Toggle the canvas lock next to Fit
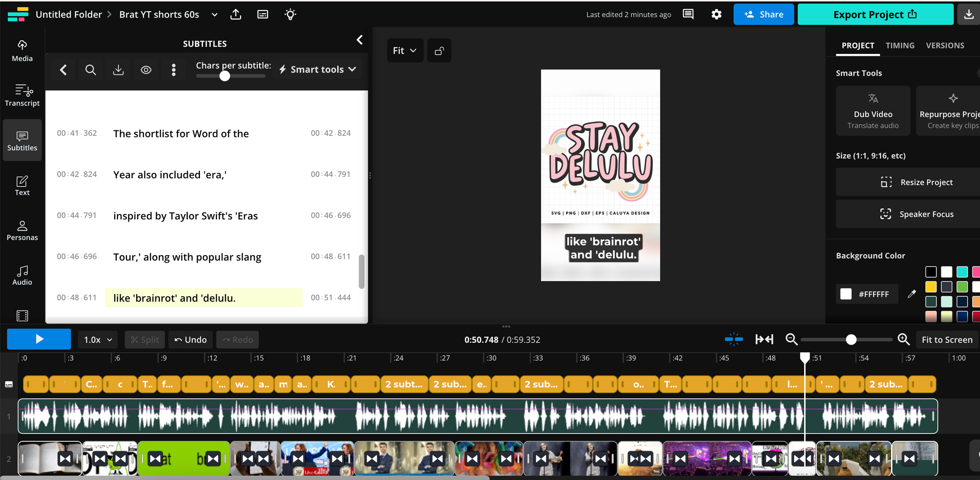Viewport: 980px width, 480px height. coord(439,50)
